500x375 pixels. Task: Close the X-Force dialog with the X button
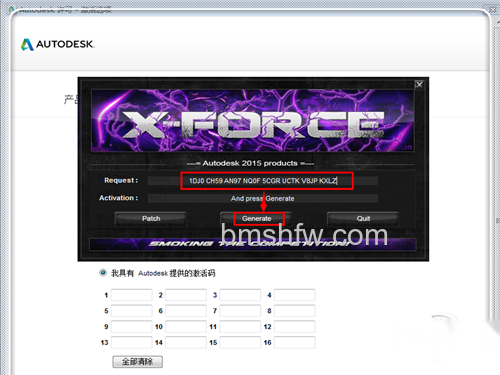pyautogui.click(x=419, y=84)
